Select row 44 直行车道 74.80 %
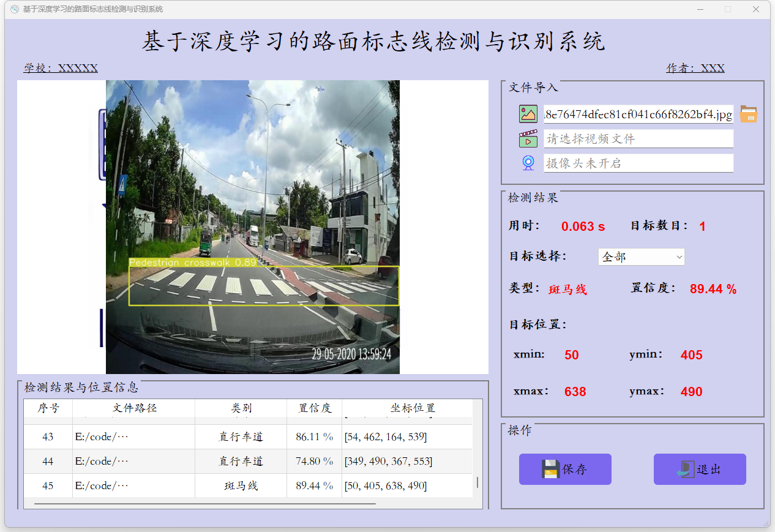This screenshot has width=775, height=532. (x=248, y=461)
